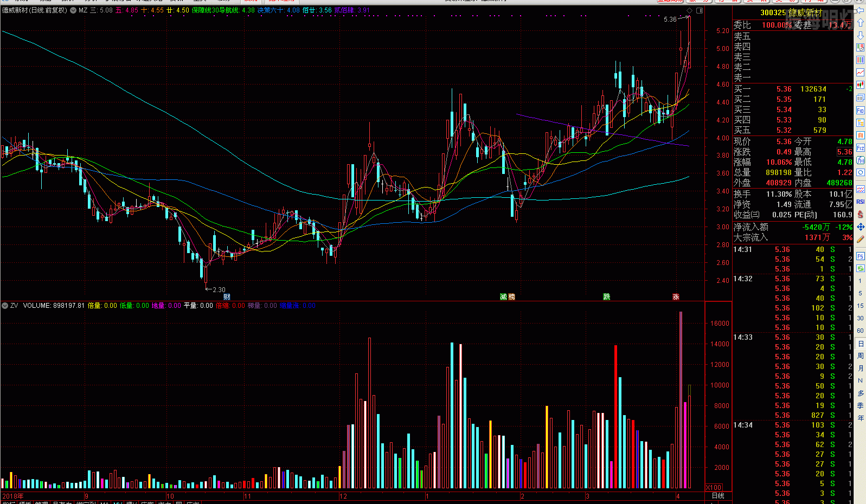Click the 换手 11.30% value
The width and height of the screenshot is (866, 504).
click(x=779, y=194)
